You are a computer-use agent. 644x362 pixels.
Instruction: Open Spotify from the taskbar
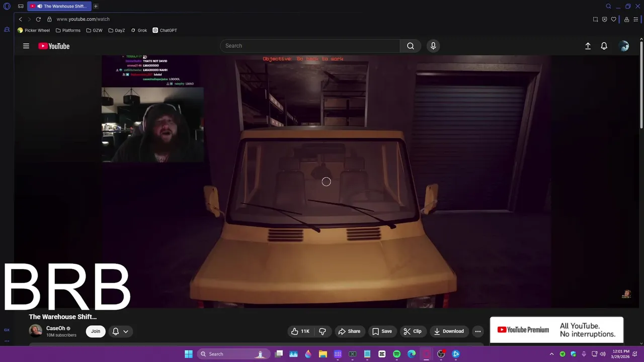click(396, 354)
